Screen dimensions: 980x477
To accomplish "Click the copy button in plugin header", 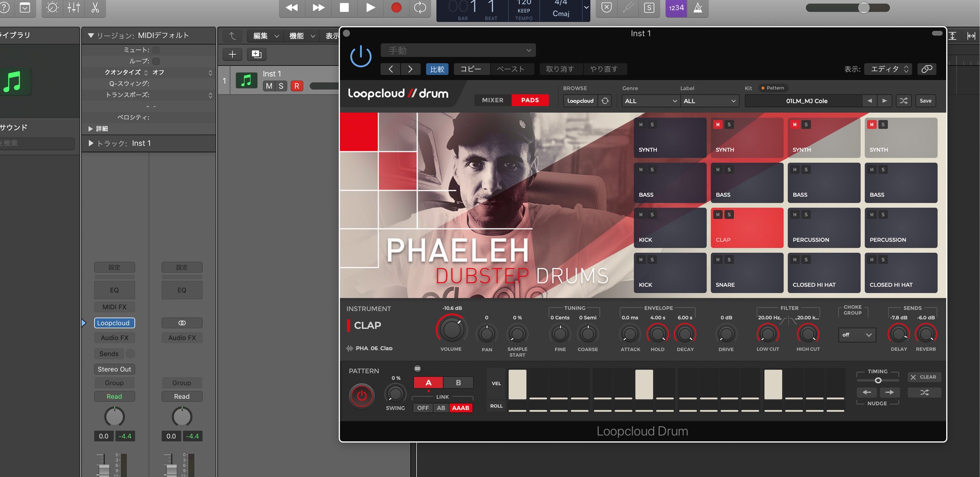I will [471, 69].
